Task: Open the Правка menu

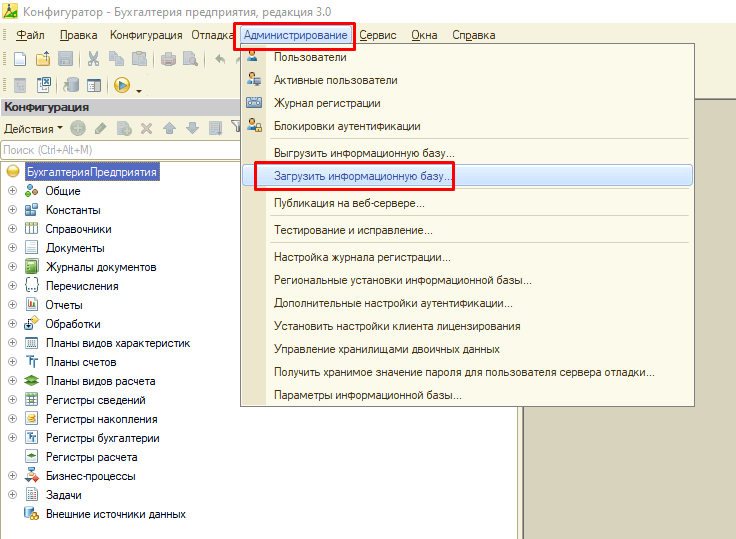Action: pos(78,35)
